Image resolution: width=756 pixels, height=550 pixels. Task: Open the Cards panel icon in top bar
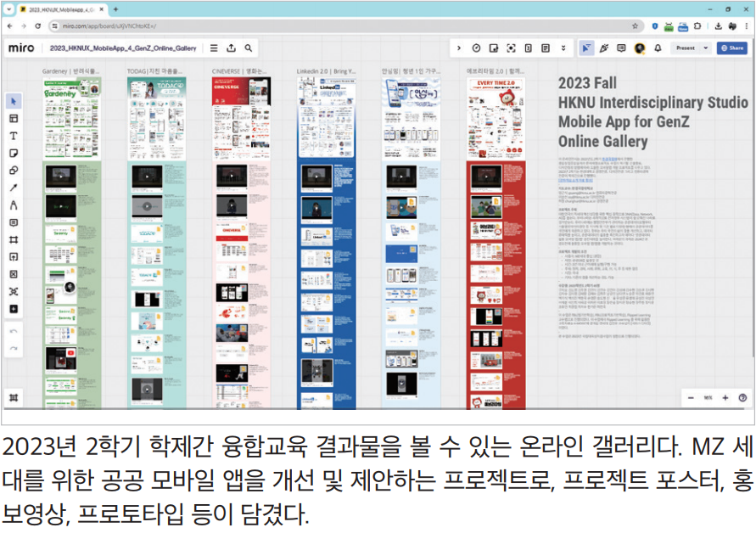pyautogui.click(x=529, y=48)
